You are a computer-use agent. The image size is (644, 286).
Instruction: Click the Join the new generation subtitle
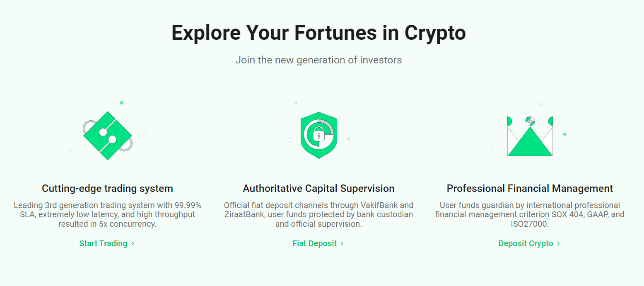pyautogui.click(x=318, y=60)
